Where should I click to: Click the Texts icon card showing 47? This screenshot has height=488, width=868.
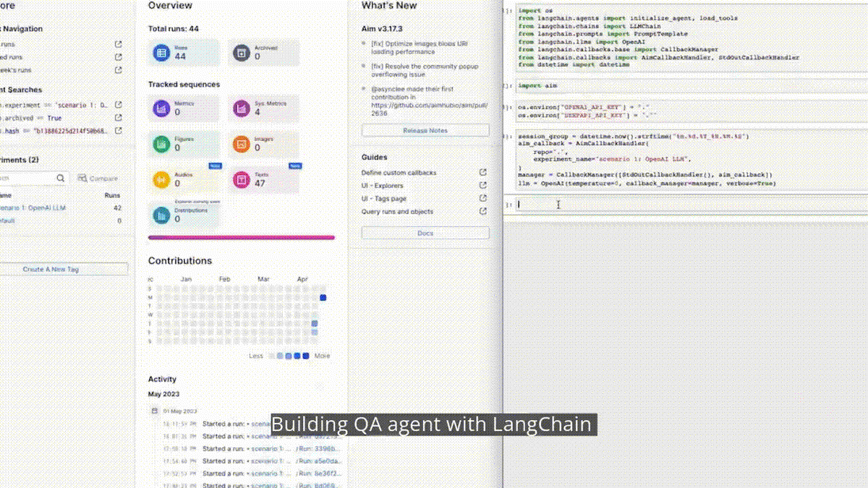263,179
